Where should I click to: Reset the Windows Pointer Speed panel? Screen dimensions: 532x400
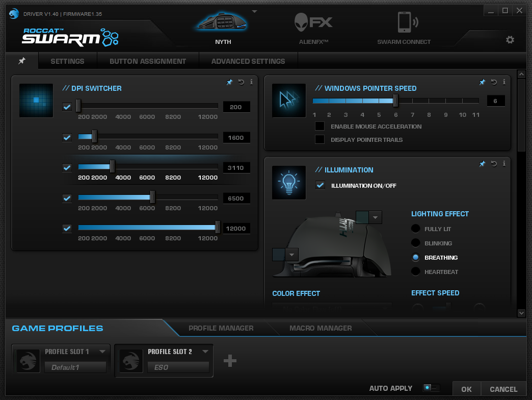494,82
